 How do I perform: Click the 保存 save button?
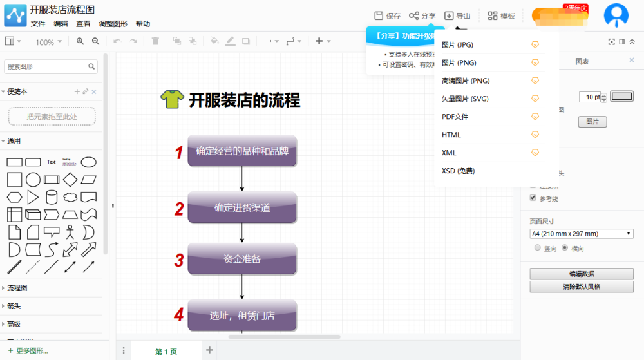click(387, 15)
